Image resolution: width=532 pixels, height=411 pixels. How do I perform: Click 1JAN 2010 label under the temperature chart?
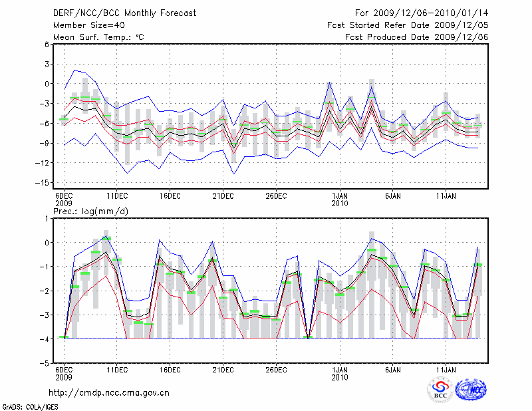coord(340,200)
